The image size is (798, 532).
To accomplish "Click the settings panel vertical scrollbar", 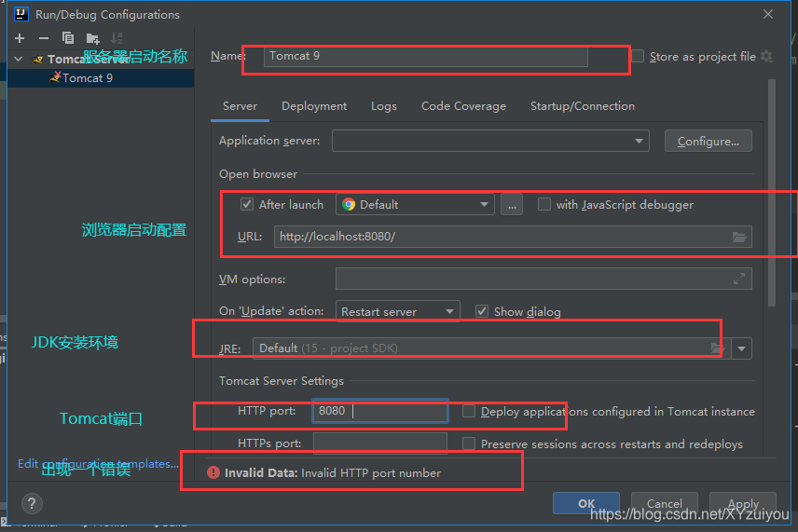I will (x=772, y=193).
